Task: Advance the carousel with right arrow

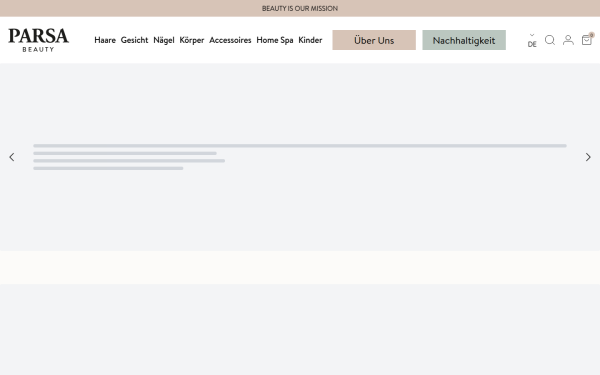Action: [588, 157]
